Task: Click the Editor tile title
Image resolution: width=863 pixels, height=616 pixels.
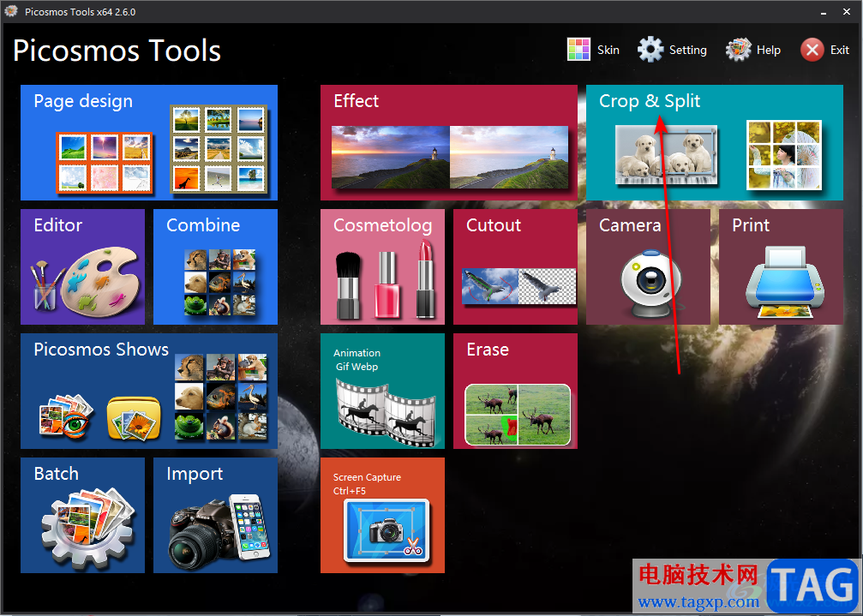Action: click(57, 225)
